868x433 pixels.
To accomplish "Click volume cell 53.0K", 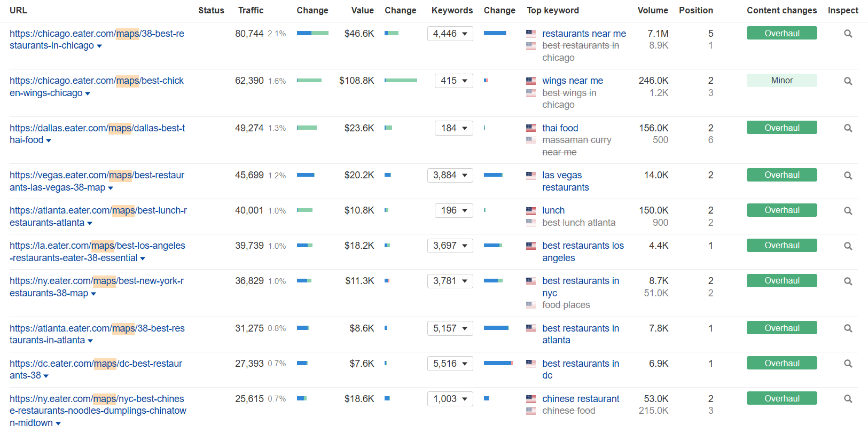I will tap(656, 399).
